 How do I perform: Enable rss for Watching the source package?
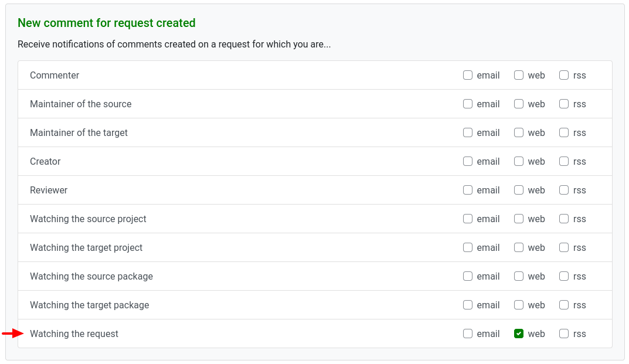pyautogui.click(x=564, y=276)
